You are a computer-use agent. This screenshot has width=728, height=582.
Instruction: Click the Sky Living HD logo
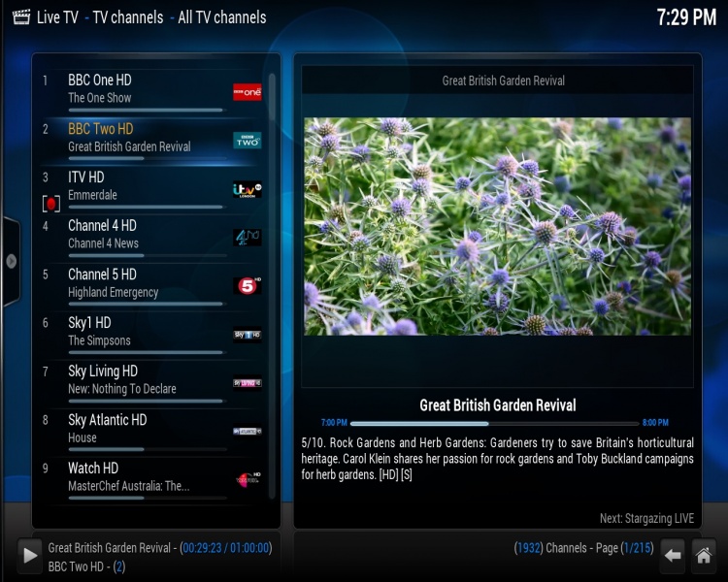(x=247, y=383)
